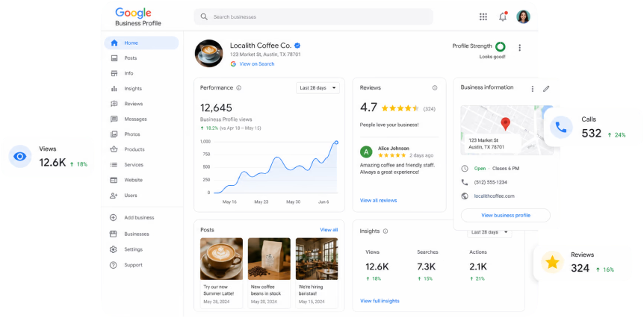644x318 pixels.
Task: Click the Profile Strength green ring
Action: coord(501,46)
